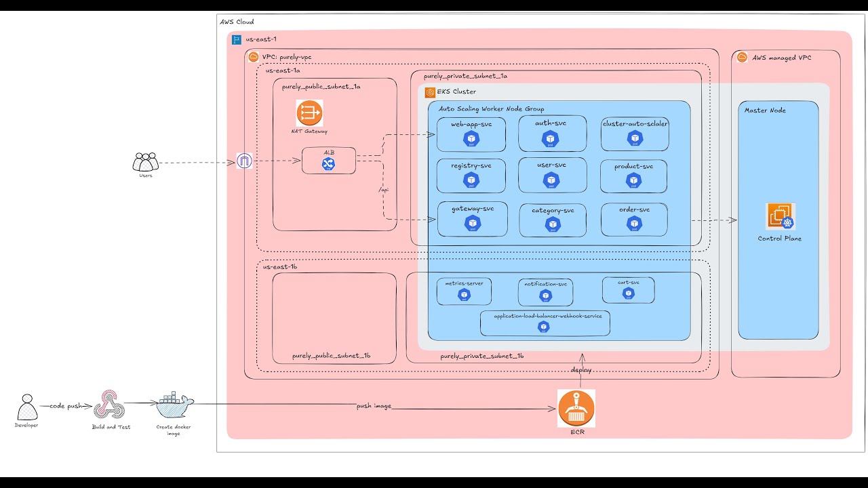This screenshot has width=868, height=488.
Task: Click the 'ECR' caption
Action: click(x=576, y=432)
